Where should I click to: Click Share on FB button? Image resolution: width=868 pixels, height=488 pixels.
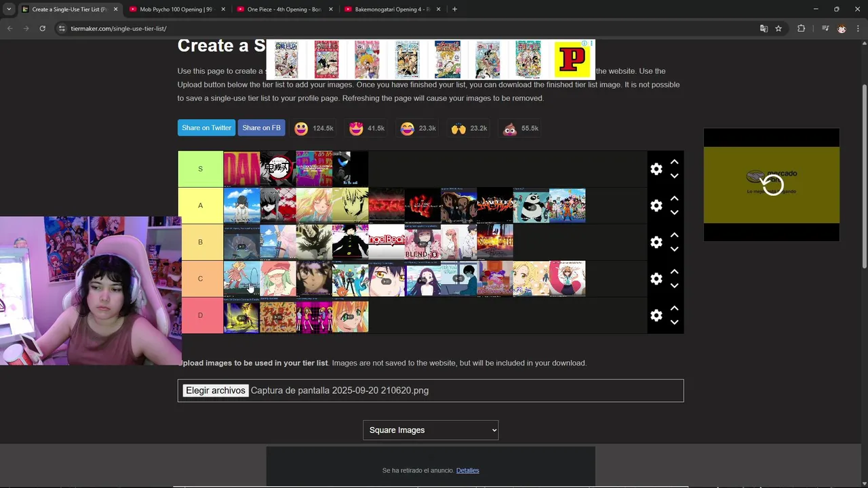pyautogui.click(x=261, y=128)
